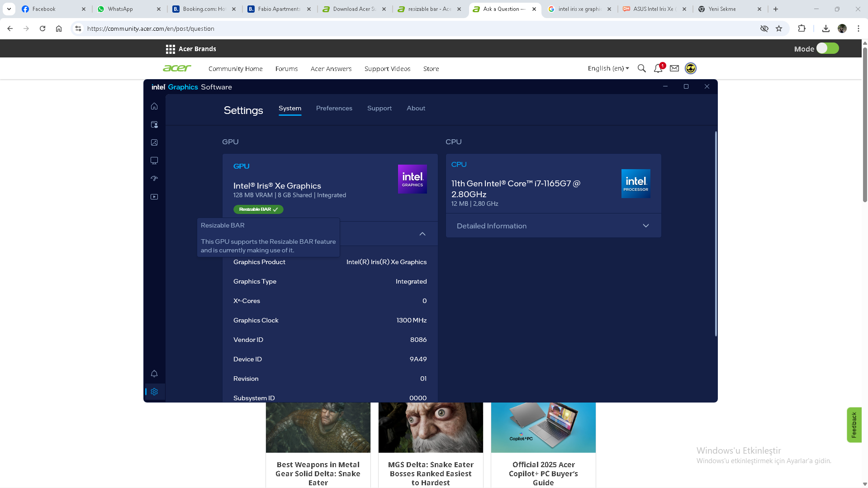Open Forums link

click(x=286, y=69)
